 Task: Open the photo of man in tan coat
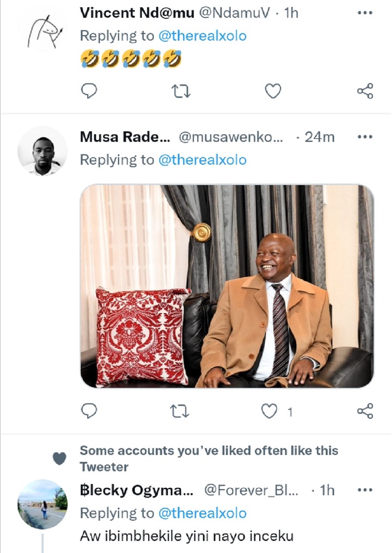coord(227,286)
